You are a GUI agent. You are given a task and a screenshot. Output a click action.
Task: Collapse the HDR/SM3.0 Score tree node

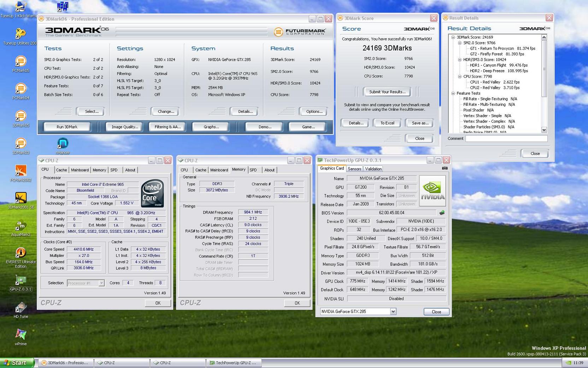460,60
